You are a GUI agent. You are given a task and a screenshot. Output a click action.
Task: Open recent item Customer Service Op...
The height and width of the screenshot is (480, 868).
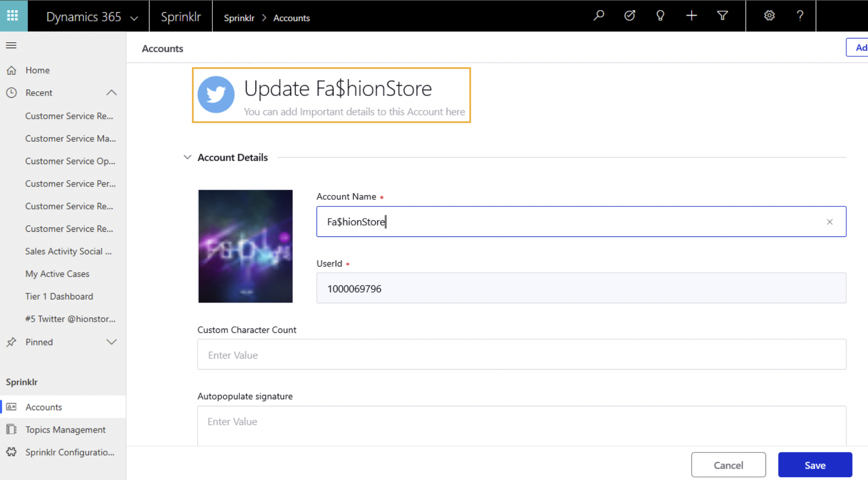pos(71,161)
